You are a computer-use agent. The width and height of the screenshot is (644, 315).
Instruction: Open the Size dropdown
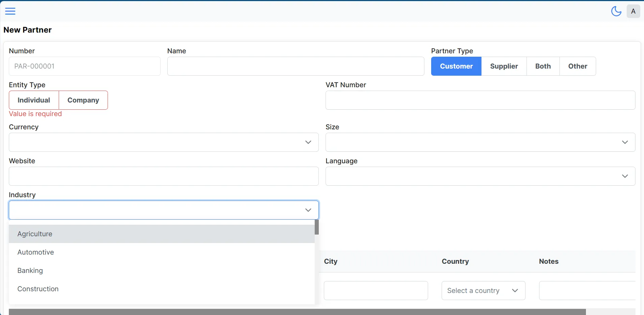tap(625, 142)
